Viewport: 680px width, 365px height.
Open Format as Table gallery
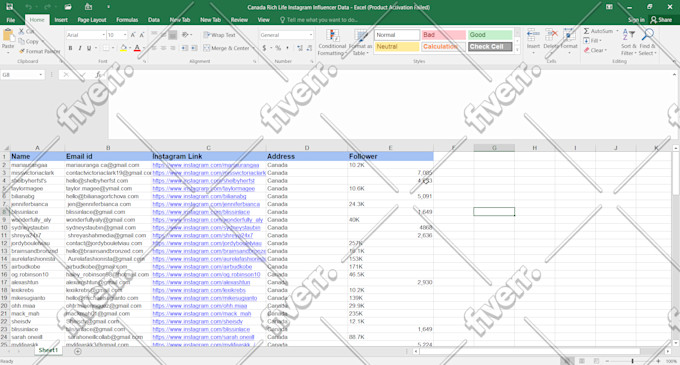tap(360, 42)
